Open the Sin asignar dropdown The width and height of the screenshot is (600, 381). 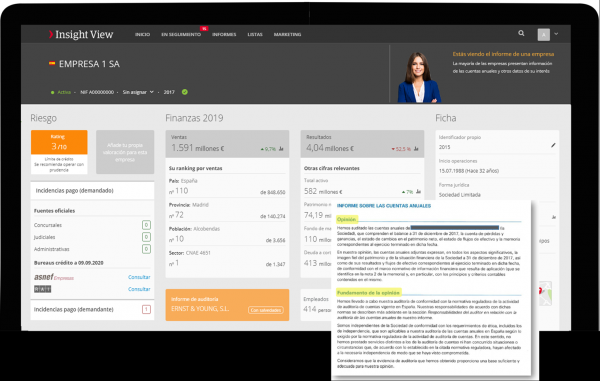[138, 92]
